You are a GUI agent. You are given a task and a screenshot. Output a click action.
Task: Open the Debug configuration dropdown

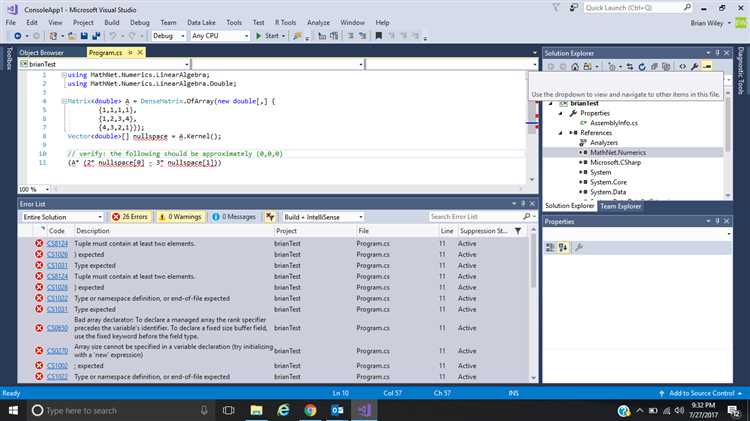coord(168,36)
